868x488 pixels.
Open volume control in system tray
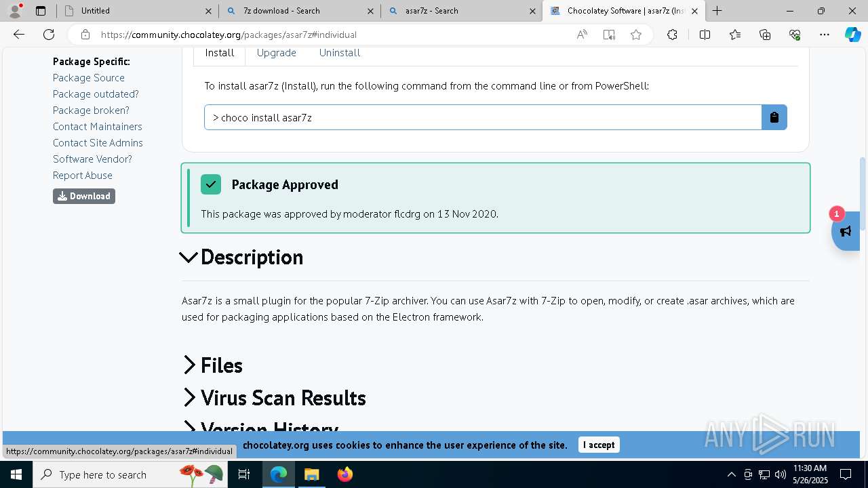781,474
